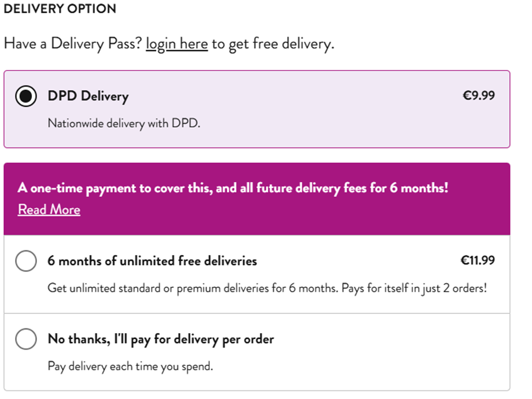
Task: Click the €9.99 delivery price
Action: tap(478, 96)
